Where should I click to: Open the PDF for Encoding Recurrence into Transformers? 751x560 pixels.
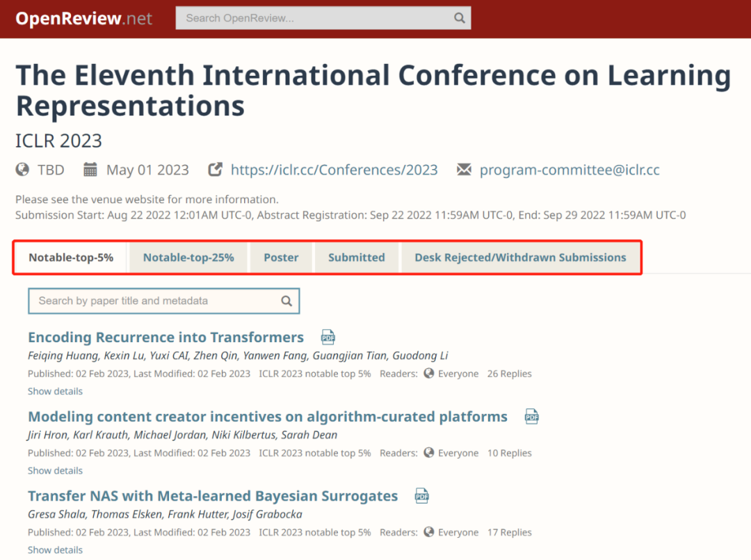[328, 337]
